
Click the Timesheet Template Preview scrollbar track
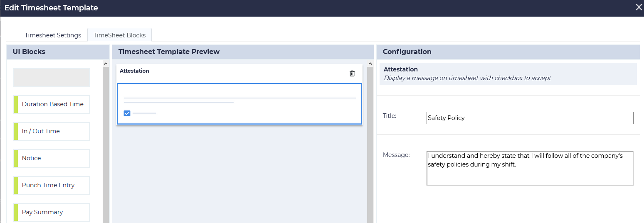(370, 145)
